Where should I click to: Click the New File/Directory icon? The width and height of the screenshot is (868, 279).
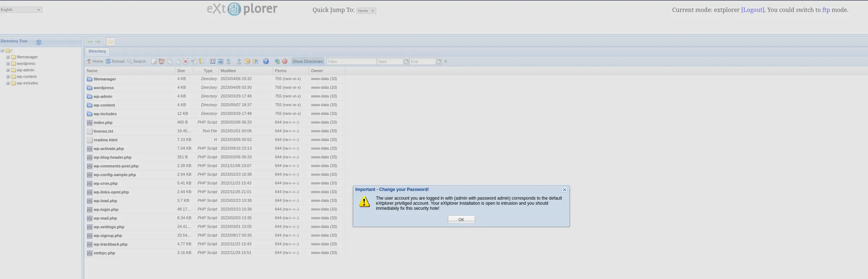(x=154, y=62)
